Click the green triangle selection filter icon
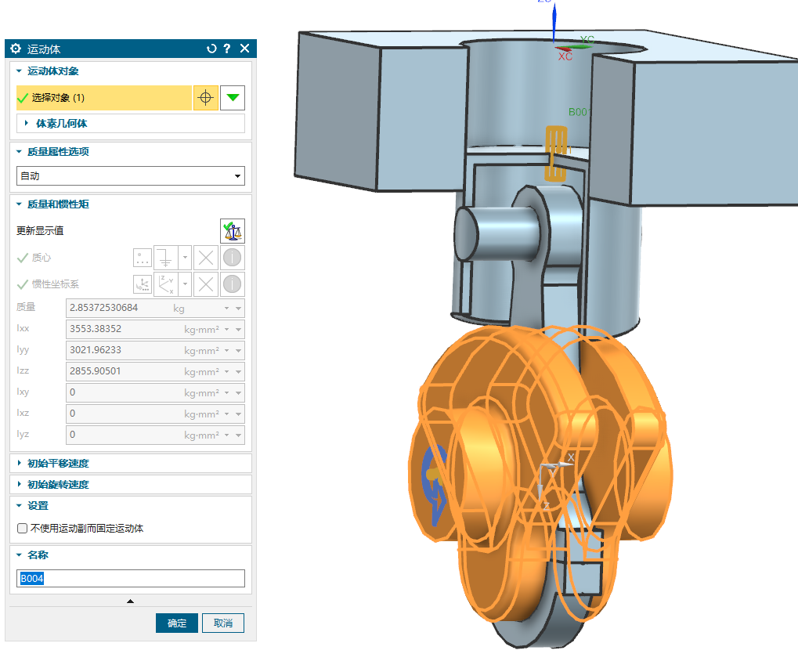Viewport: 798px width, 672px height. (233, 98)
